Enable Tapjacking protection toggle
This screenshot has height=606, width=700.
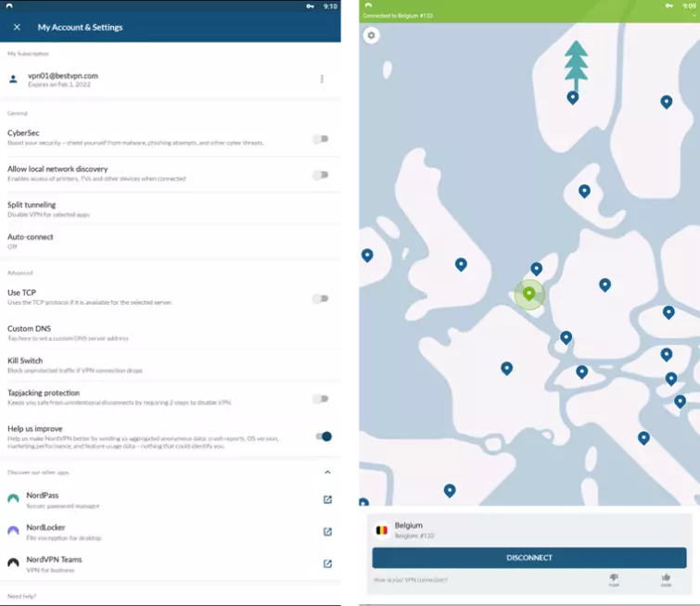coord(321,398)
